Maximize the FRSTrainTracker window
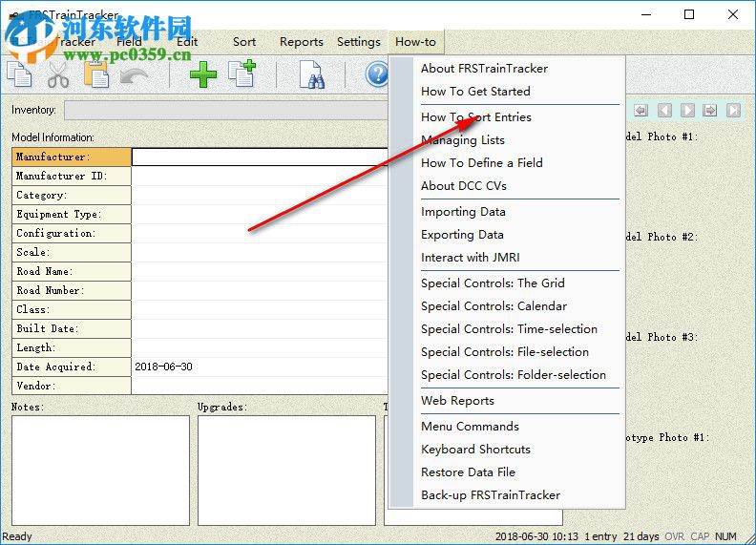This screenshot has height=545, width=756. [x=689, y=14]
